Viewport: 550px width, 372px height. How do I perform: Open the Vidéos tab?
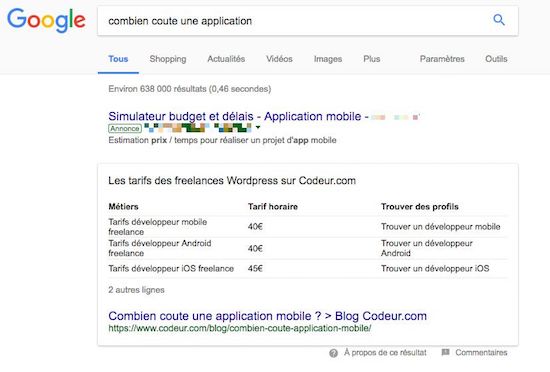279,59
